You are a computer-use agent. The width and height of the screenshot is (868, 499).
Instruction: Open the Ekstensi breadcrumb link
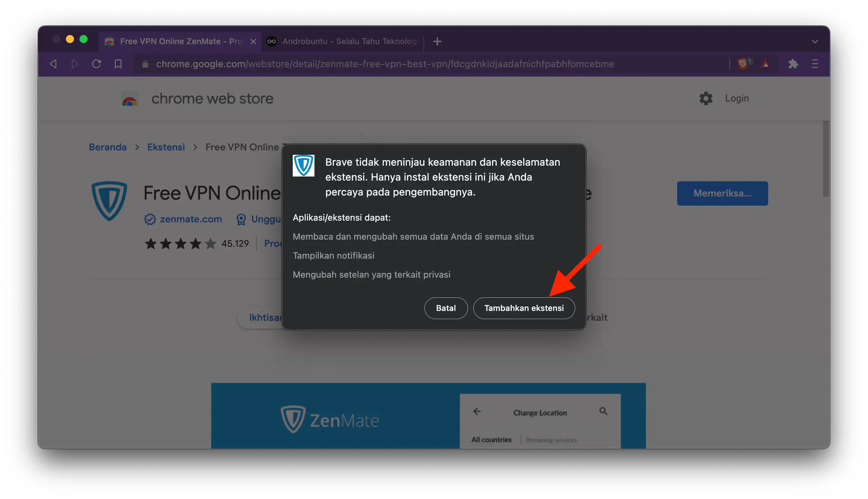166,147
